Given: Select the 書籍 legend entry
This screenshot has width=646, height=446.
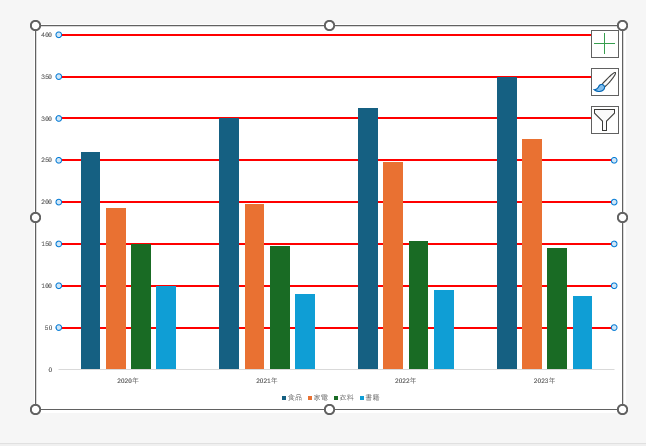Looking at the screenshot, I should coord(372,397).
